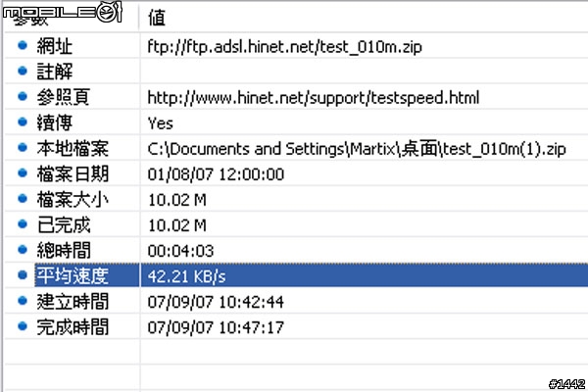Image resolution: width=588 pixels, height=392 pixels.
Task: Click the blue bullet beside 完成時間
Action: [23, 326]
